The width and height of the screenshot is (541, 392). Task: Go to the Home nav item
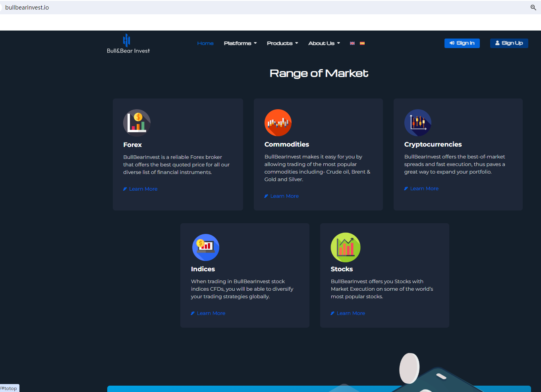(x=205, y=43)
